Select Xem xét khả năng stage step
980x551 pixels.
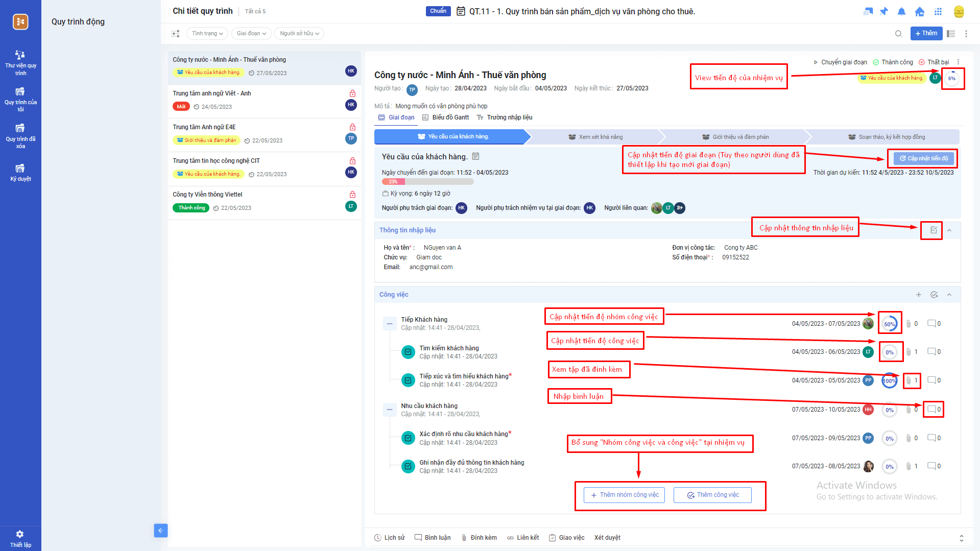[x=595, y=137]
